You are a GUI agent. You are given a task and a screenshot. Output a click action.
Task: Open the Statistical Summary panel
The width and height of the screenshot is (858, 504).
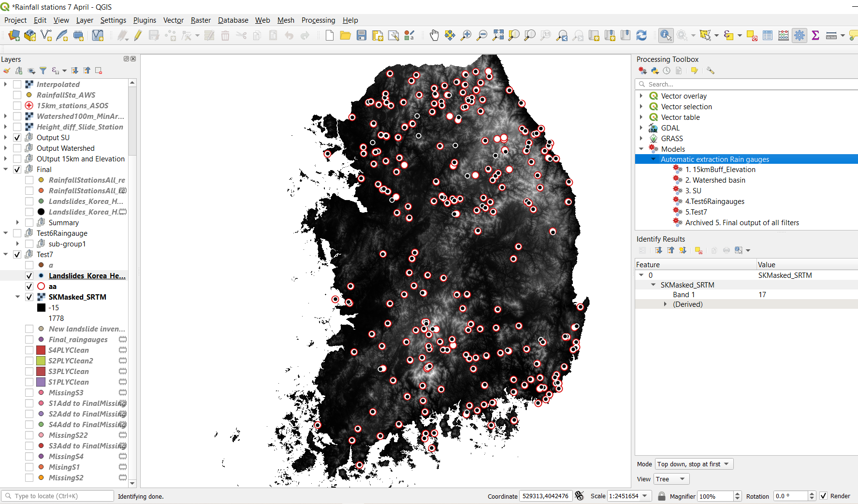(815, 35)
